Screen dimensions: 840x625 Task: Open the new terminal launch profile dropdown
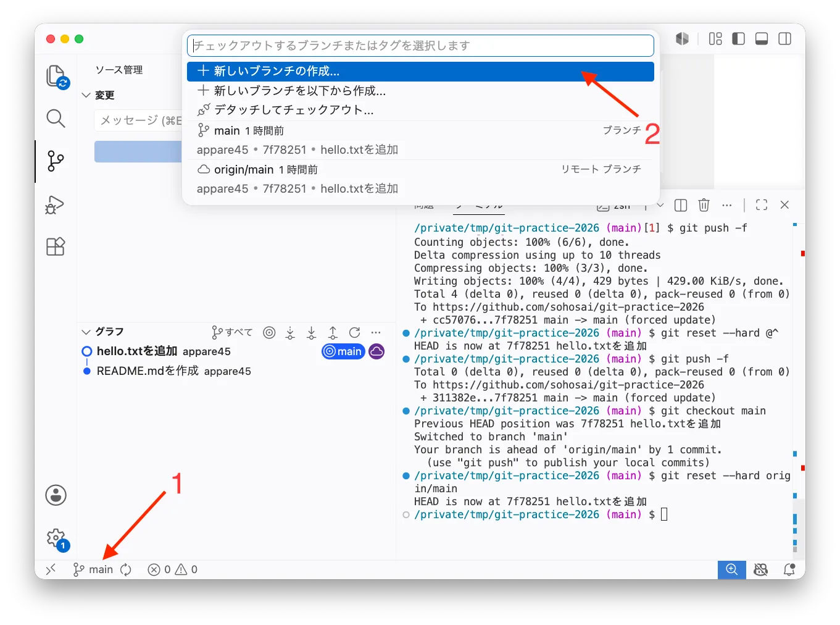coord(660,205)
